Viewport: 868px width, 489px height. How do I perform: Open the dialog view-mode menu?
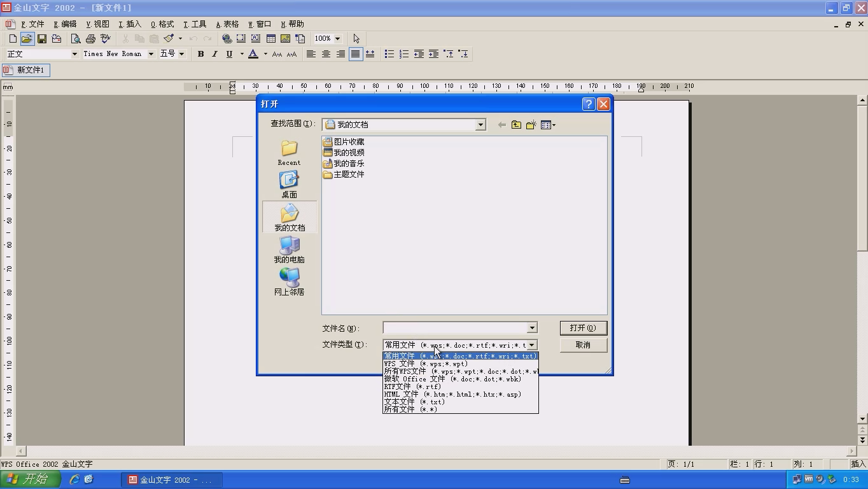(548, 125)
